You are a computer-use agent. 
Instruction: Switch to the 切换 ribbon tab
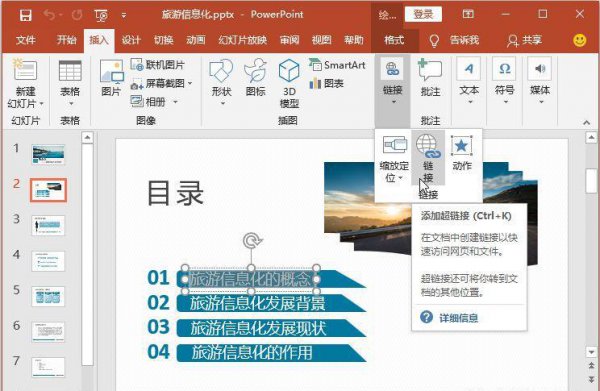pyautogui.click(x=163, y=40)
